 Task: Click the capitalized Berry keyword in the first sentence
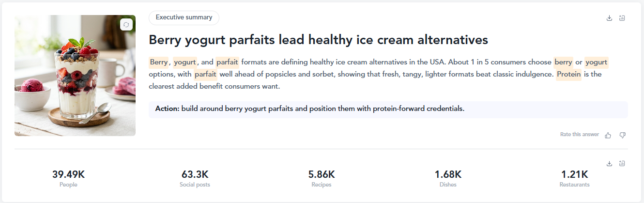point(158,62)
